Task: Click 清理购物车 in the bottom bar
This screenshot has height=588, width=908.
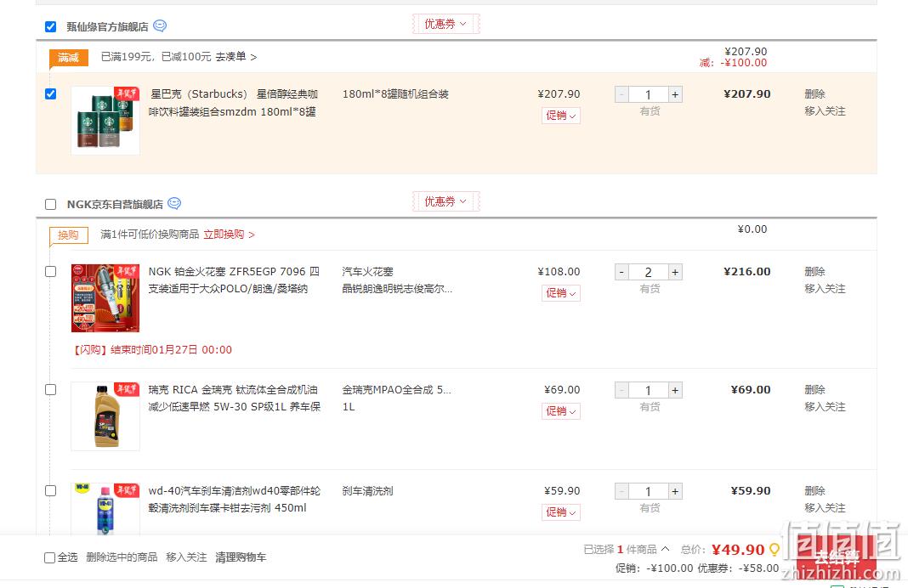Action: (x=241, y=557)
